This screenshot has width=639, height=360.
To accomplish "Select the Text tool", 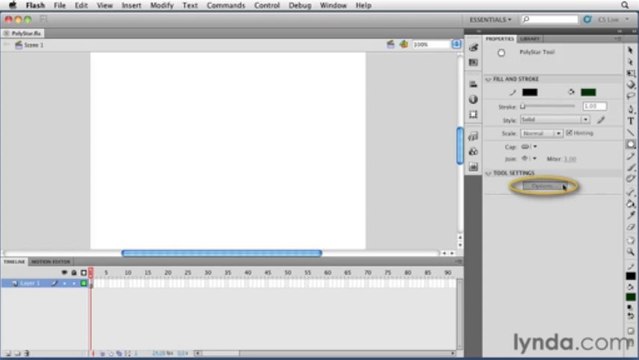I will (x=630, y=121).
